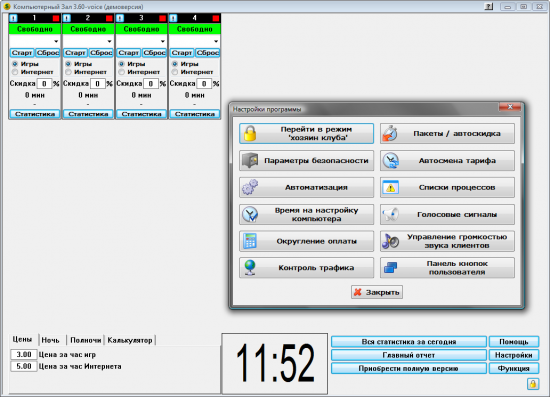Click the warning window icon for Списки процессов
The height and width of the screenshot is (397, 550).
[390, 187]
